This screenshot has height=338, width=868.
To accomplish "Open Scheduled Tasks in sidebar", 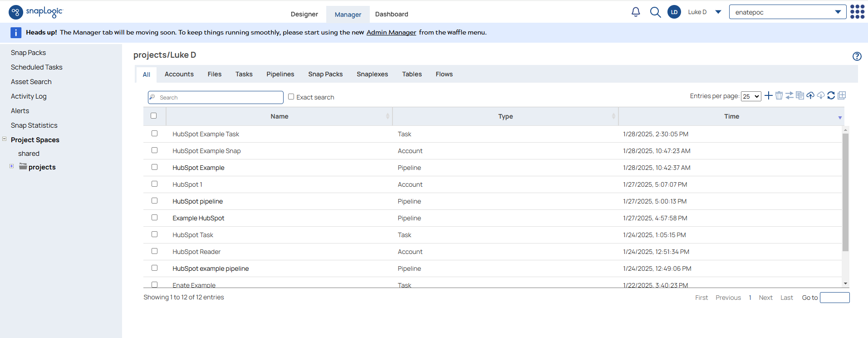I will pyautogui.click(x=37, y=67).
